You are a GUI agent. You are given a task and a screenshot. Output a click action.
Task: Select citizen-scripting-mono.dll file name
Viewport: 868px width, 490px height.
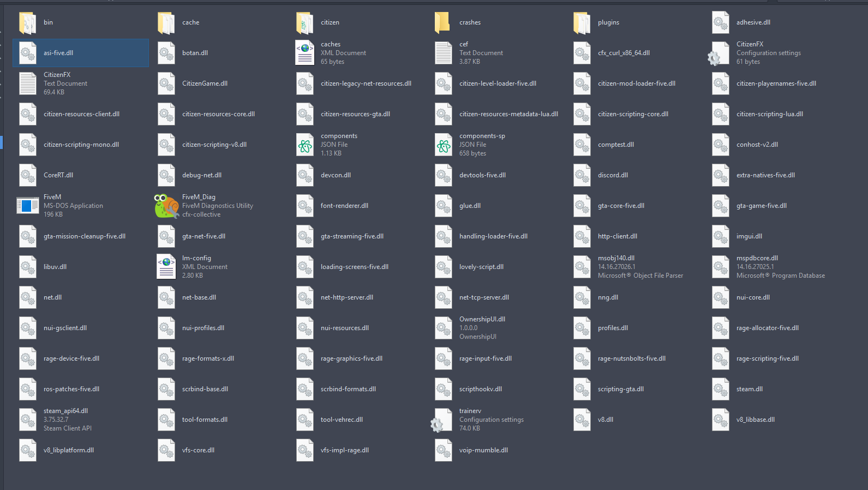(81, 145)
